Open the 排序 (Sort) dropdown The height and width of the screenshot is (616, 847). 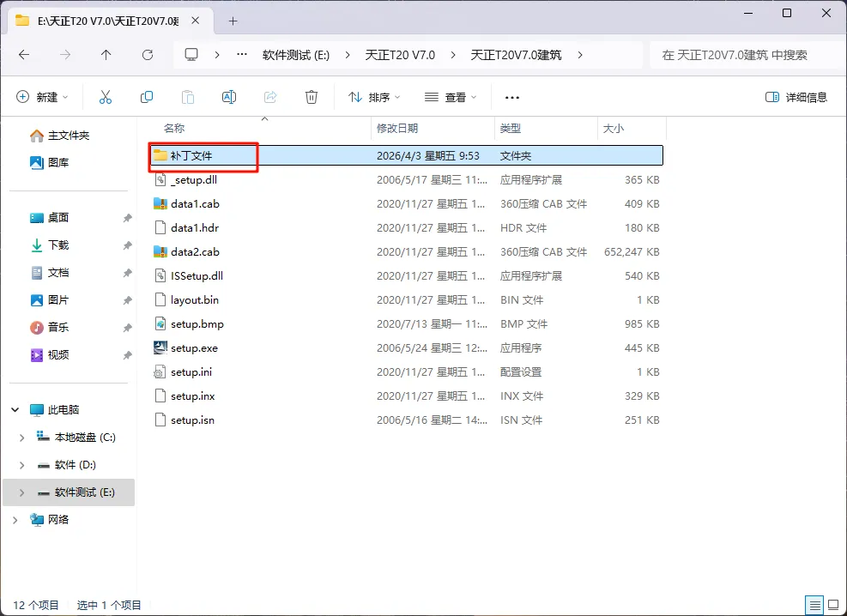374,97
